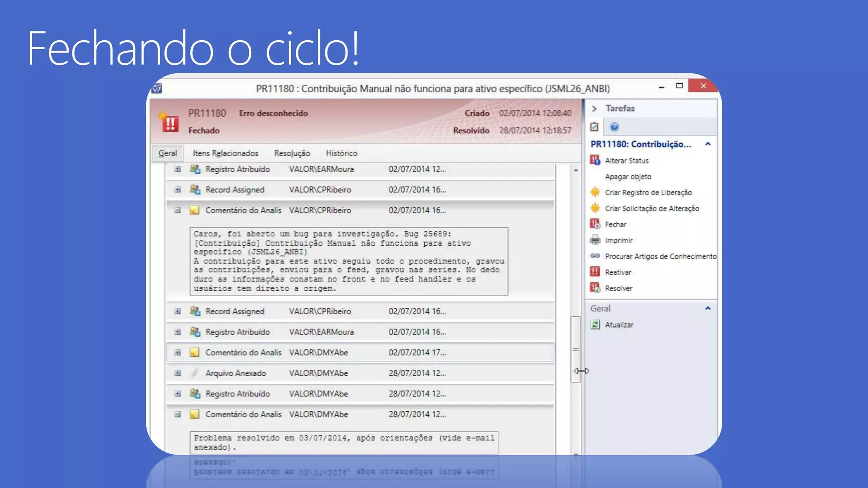
Task: Click the Resolver task icon
Action: [595, 288]
